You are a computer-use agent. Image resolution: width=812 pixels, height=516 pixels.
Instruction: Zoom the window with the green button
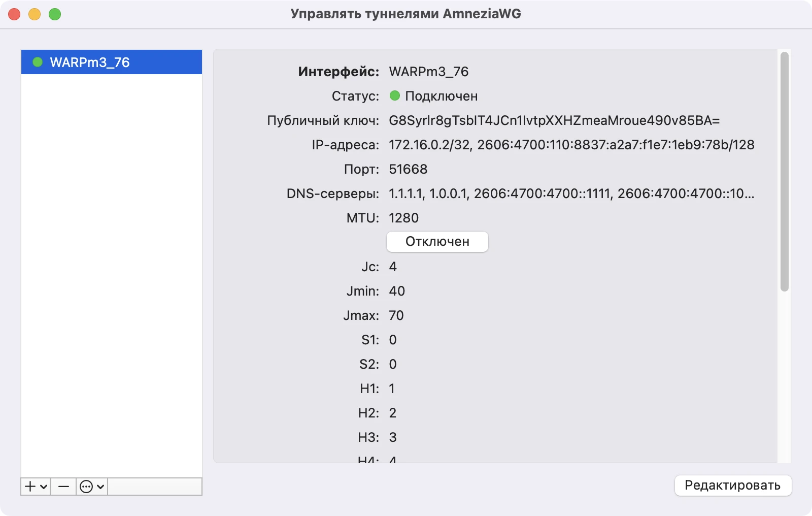[55, 14]
